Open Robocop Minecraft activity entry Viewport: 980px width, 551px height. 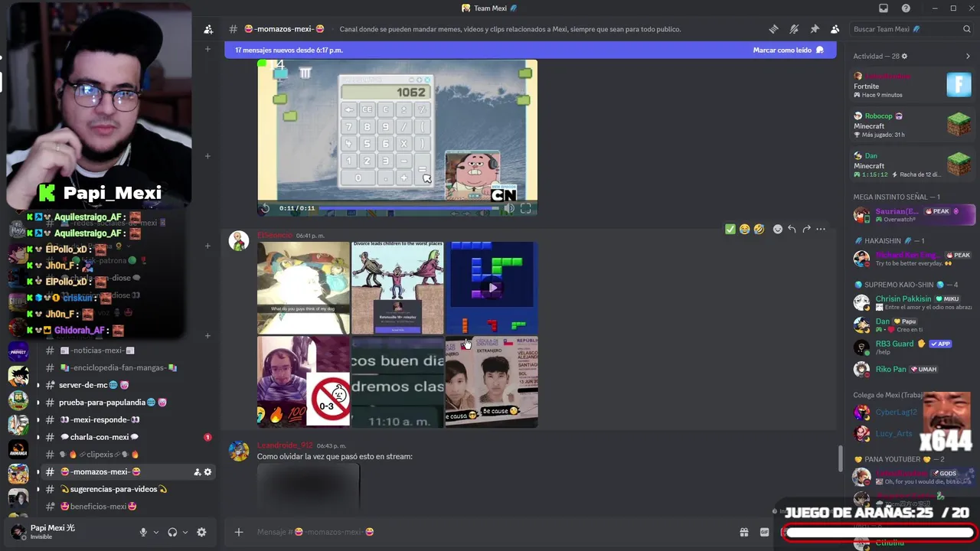913,125
